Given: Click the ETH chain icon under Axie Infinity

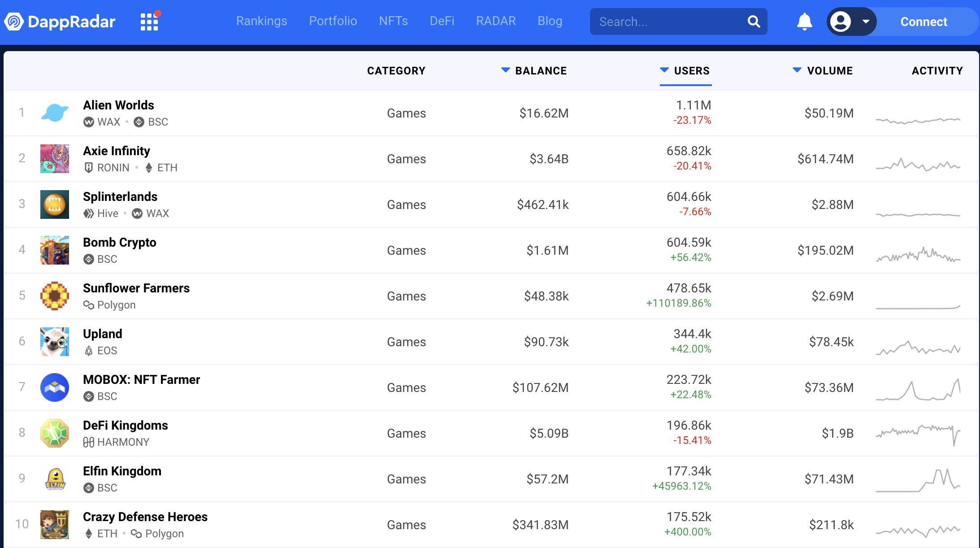Looking at the screenshot, I should [149, 168].
